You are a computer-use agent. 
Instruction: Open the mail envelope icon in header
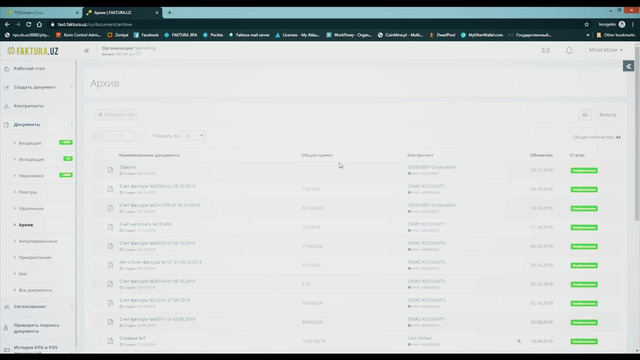(545, 50)
